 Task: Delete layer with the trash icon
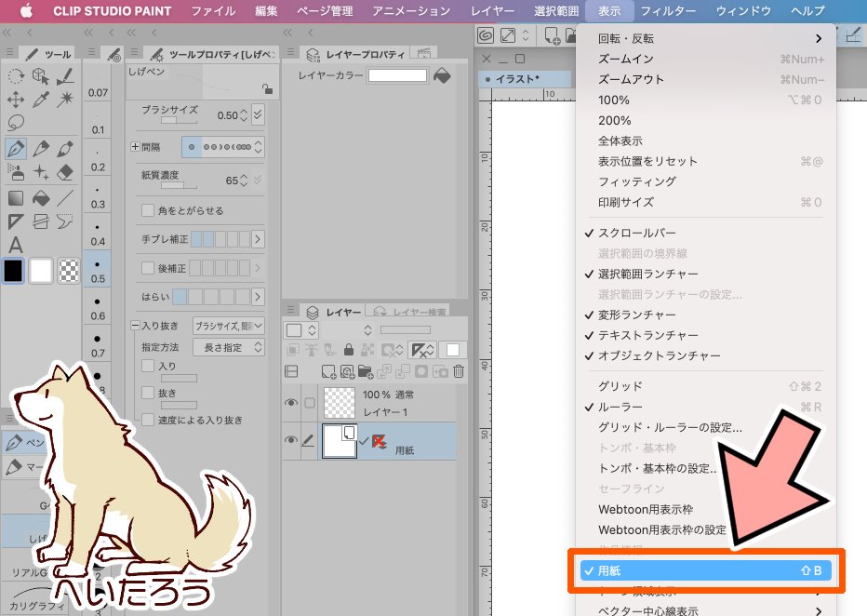(459, 371)
